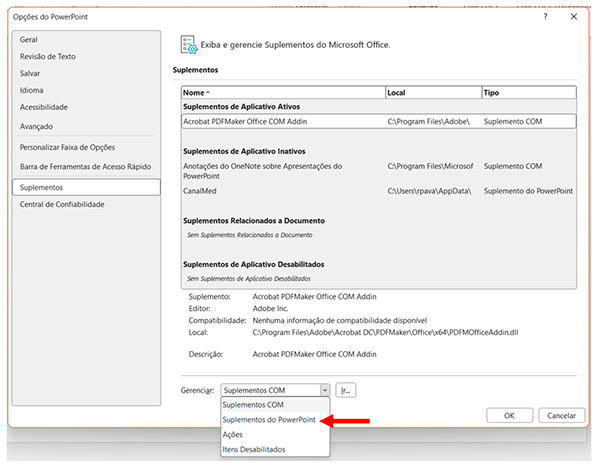
Task: Click the Cancelar button
Action: pos(561,416)
